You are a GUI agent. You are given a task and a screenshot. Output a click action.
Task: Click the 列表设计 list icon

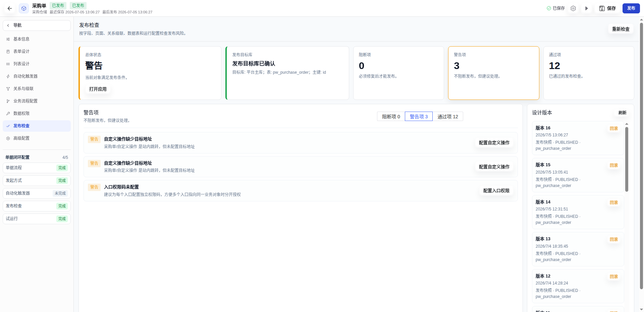pyautogui.click(x=8, y=64)
